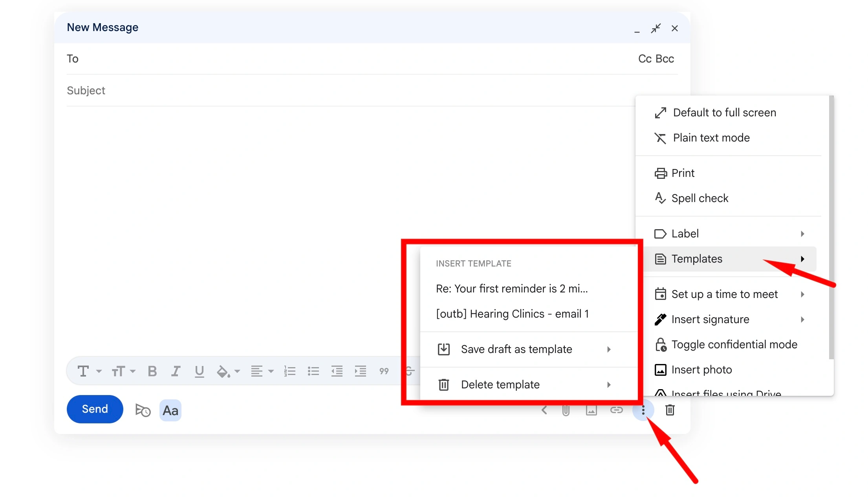Add Cc recipients
The width and height of the screenshot is (868, 500).
645,59
